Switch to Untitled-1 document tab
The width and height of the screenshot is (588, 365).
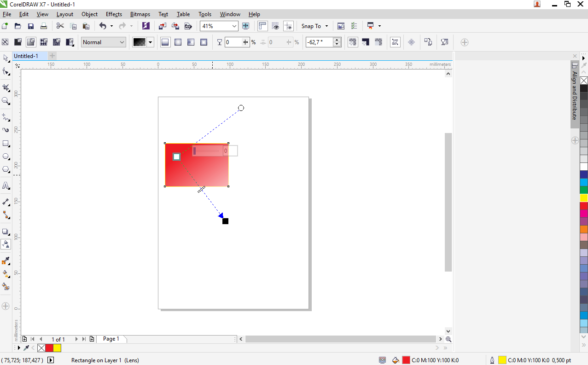(x=26, y=56)
